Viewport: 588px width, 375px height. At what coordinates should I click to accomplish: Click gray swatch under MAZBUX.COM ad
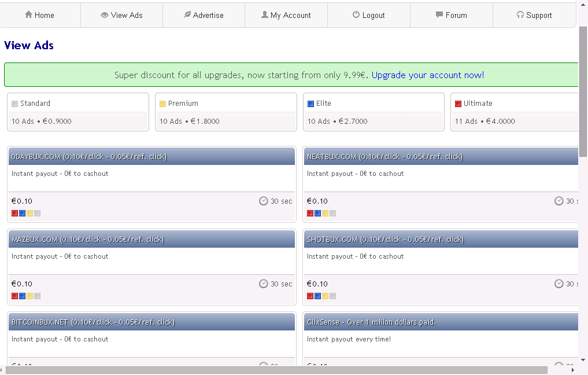tap(37, 296)
